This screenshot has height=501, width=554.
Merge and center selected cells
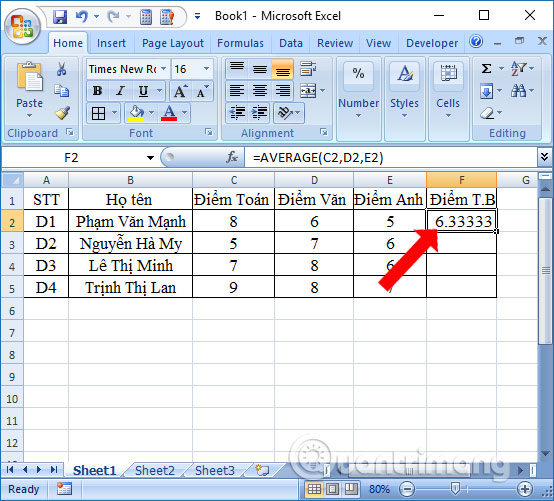point(308,91)
